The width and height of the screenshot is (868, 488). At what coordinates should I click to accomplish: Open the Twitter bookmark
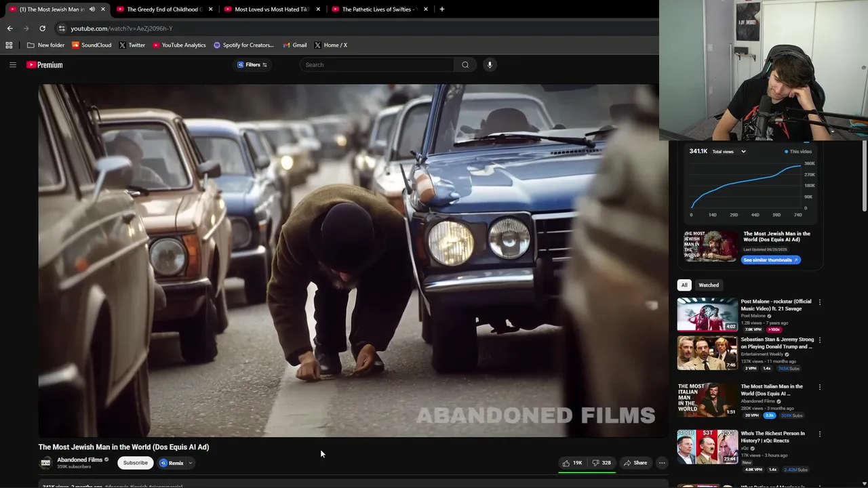coord(132,45)
